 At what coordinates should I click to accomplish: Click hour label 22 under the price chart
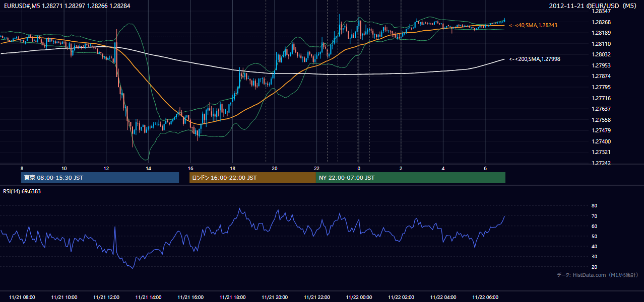point(316,168)
